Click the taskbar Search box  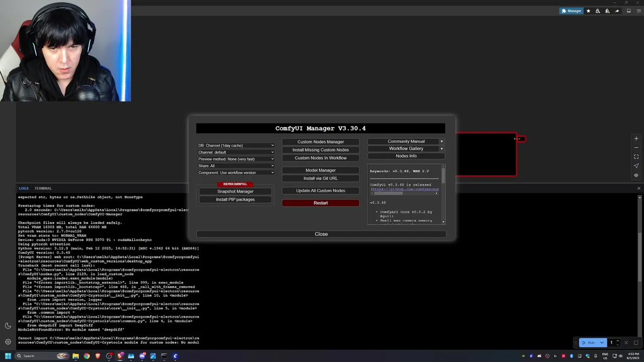click(x=43, y=356)
